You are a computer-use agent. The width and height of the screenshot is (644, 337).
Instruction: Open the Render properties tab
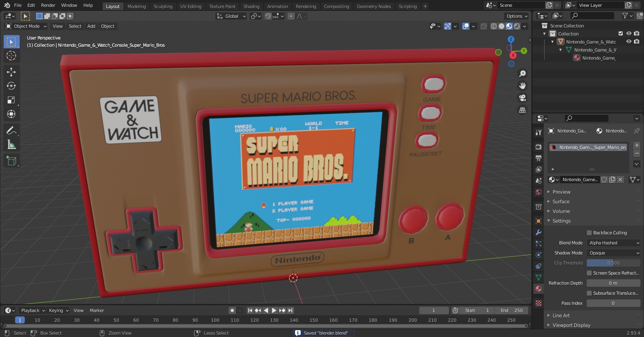coord(539,147)
